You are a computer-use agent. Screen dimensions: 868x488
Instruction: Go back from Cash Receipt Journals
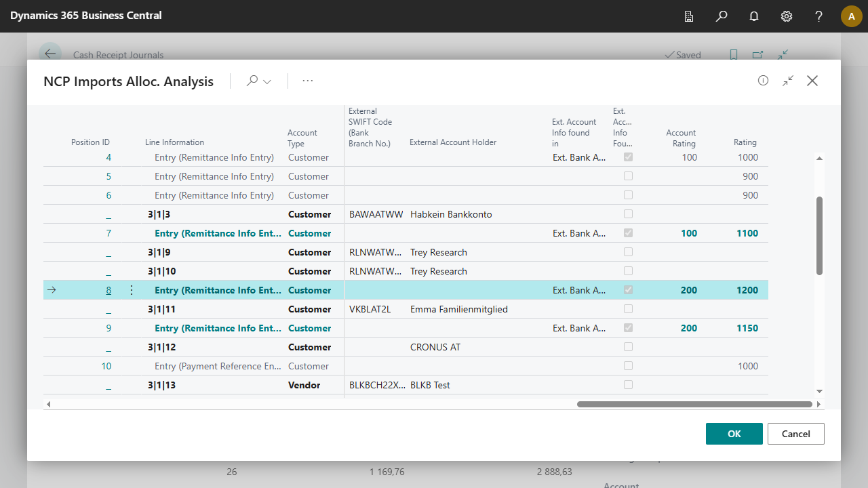click(50, 54)
